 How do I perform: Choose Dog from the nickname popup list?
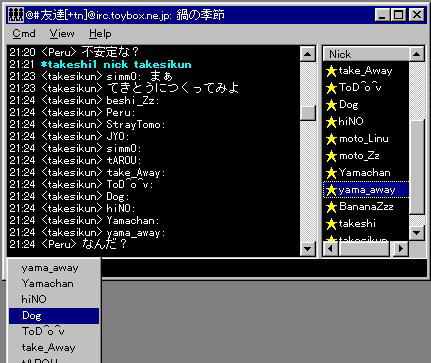(x=54, y=316)
